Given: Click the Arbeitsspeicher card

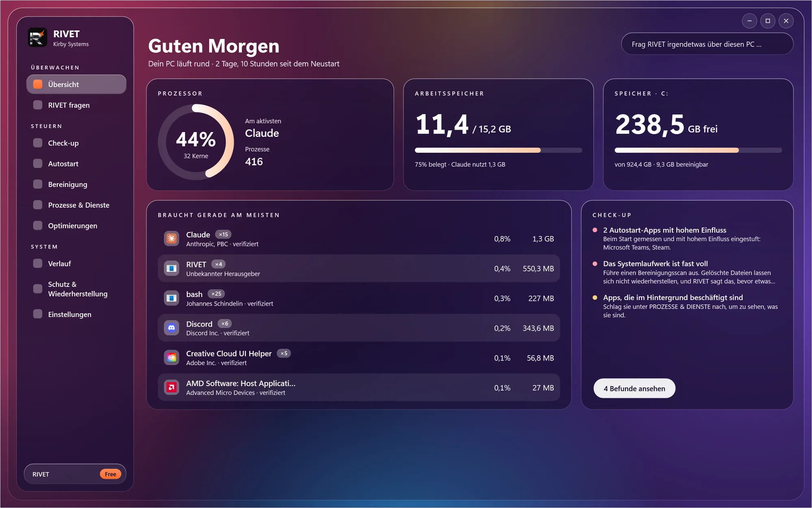Looking at the screenshot, I should tap(498, 135).
